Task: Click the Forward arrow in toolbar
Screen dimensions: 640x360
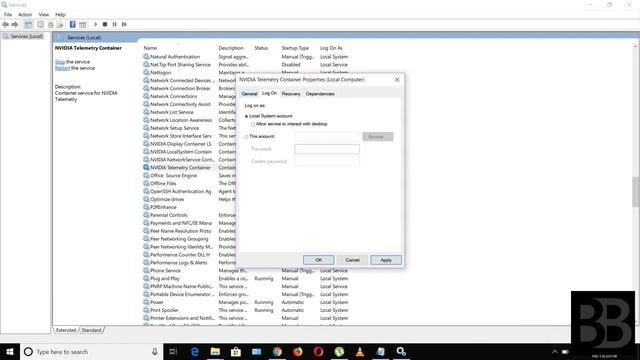Action: click(x=15, y=24)
